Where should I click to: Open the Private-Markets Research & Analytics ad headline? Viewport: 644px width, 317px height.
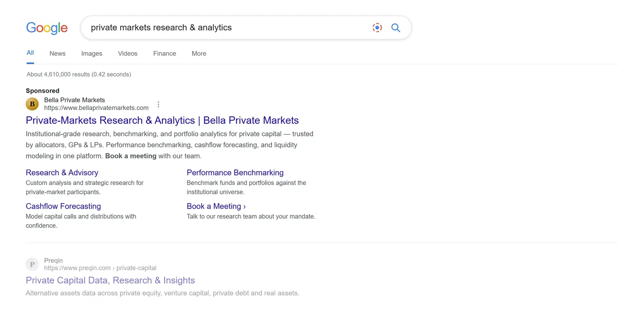pyautogui.click(x=162, y=120)
